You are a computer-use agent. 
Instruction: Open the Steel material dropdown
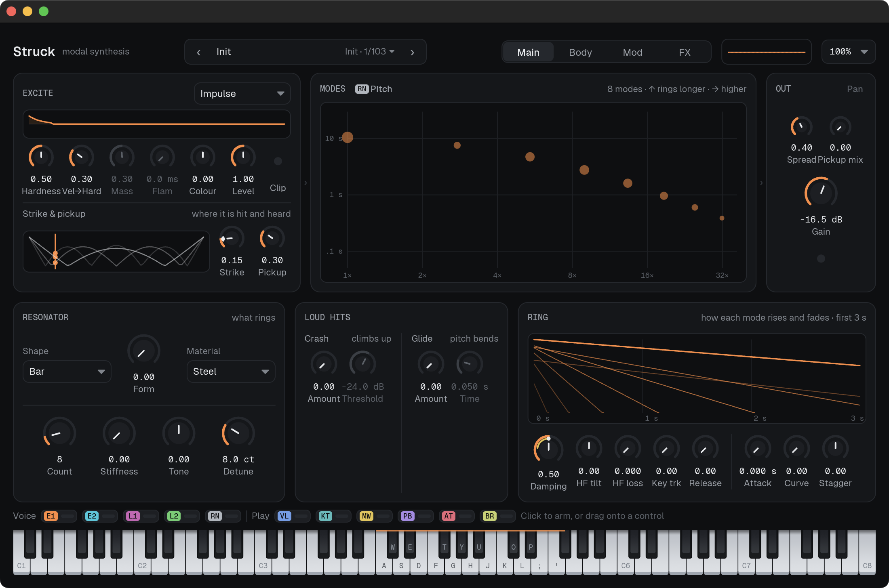[231, 372]
